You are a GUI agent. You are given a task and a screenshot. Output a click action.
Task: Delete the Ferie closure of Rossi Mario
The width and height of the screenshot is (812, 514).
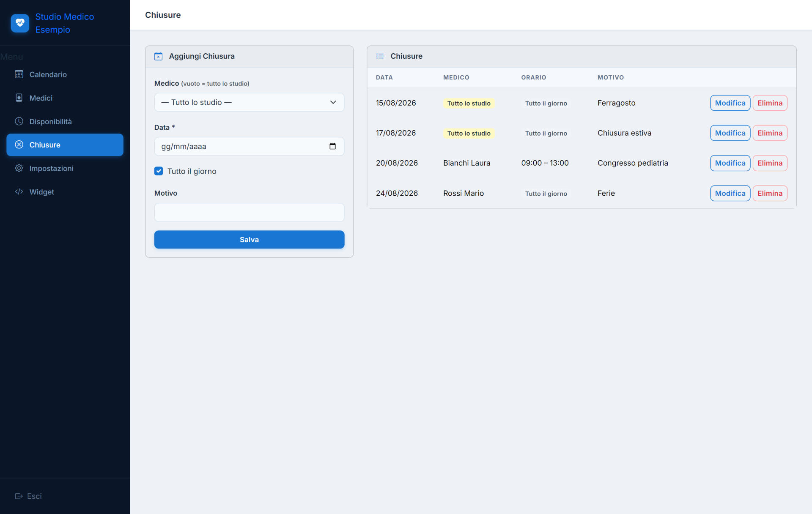[x=770, y=193]
